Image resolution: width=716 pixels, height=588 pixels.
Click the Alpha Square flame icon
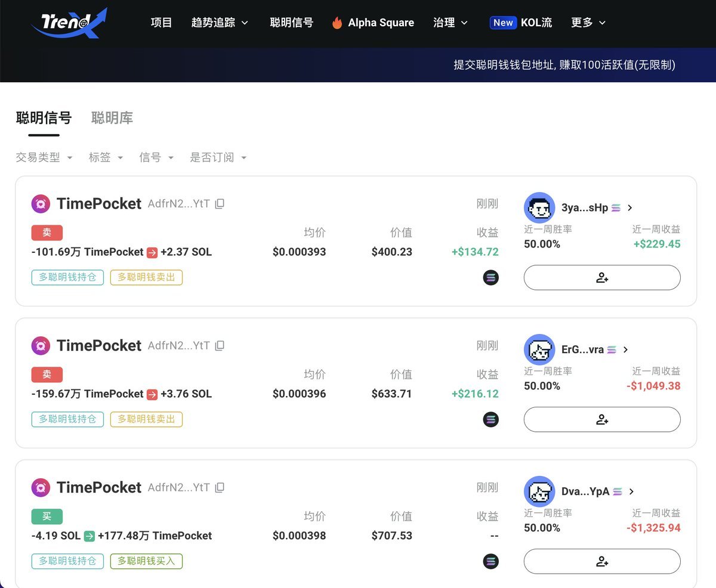[x=337, y=23]
